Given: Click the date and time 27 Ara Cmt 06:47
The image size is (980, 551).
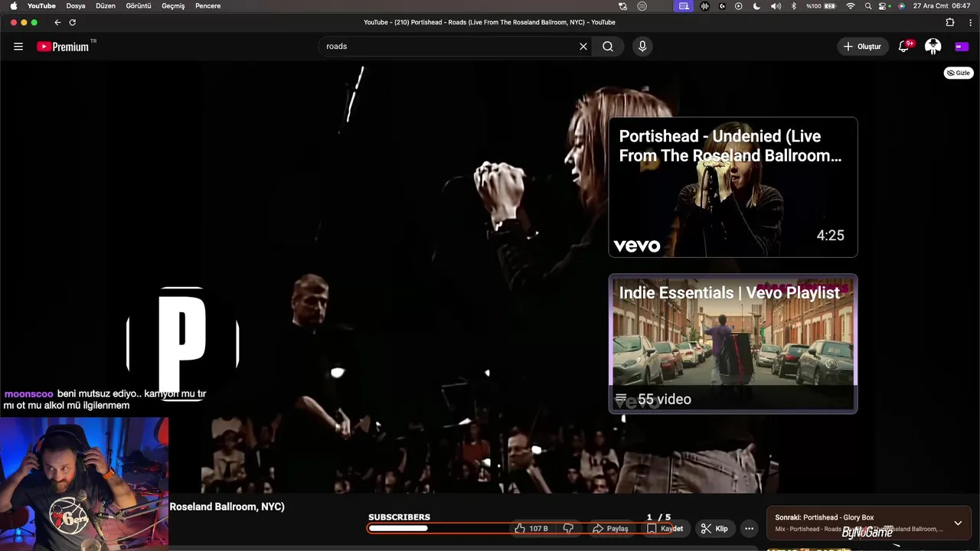Looking at the screenshot, I should tap(942, 6).
